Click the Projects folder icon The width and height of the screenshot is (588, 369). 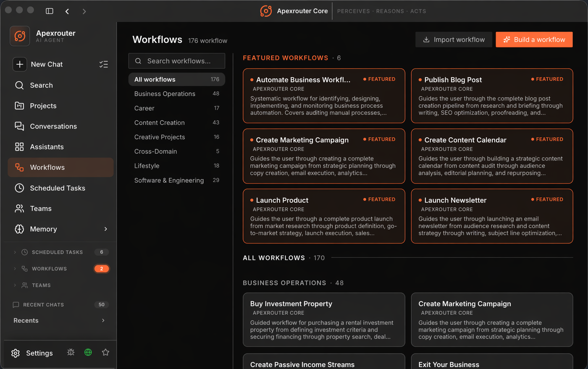[19, 106]
